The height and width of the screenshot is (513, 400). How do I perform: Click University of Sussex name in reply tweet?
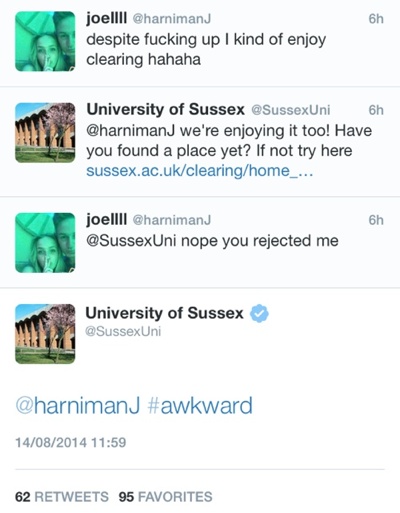pos(165,109)
